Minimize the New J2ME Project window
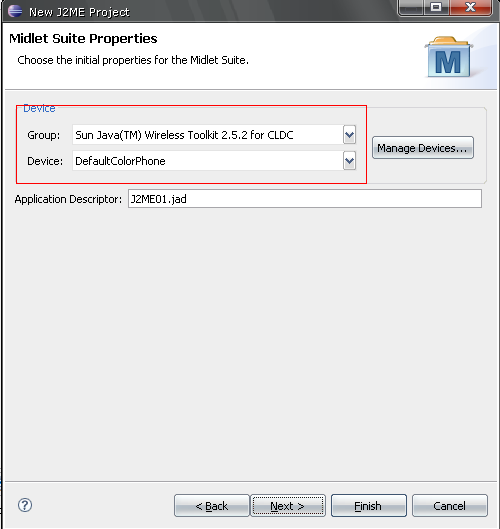The image size is (500, 529). pyautogui.click(x=410, y=7)
